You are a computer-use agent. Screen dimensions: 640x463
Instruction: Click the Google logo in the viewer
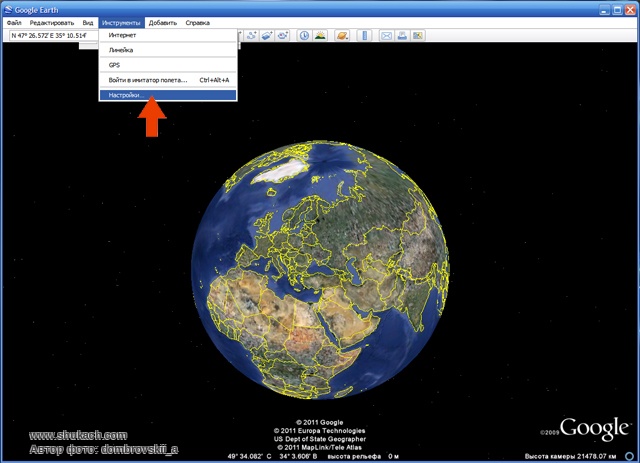coord(593,429)
